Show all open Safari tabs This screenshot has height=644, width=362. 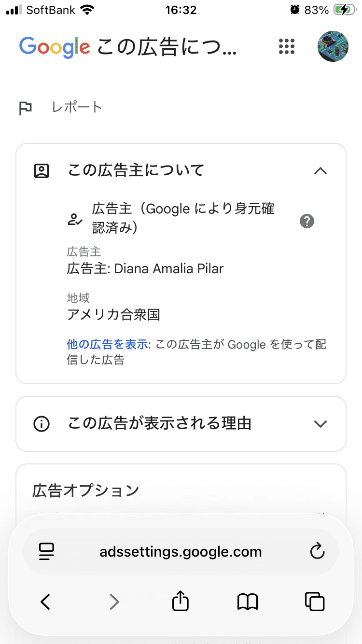click(315, 602)
